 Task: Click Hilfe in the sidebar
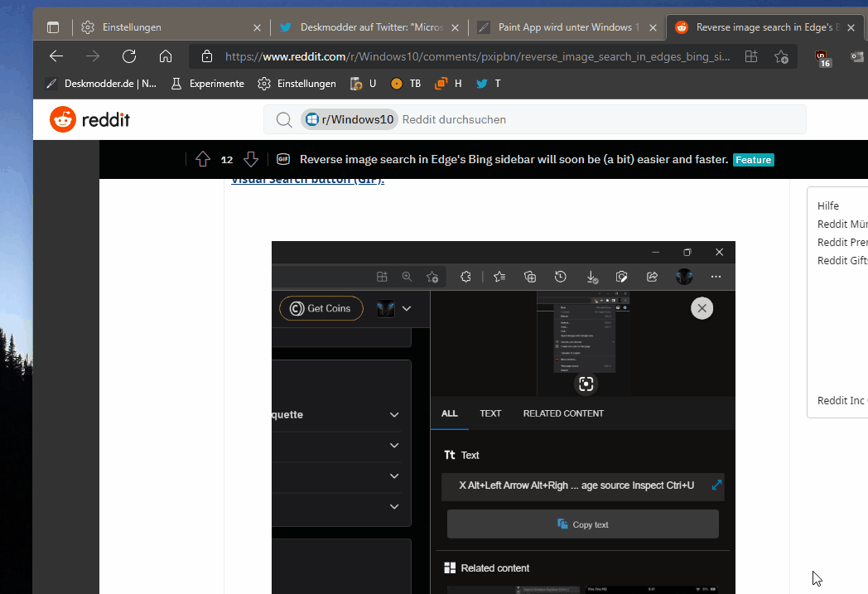pos(828,206)
